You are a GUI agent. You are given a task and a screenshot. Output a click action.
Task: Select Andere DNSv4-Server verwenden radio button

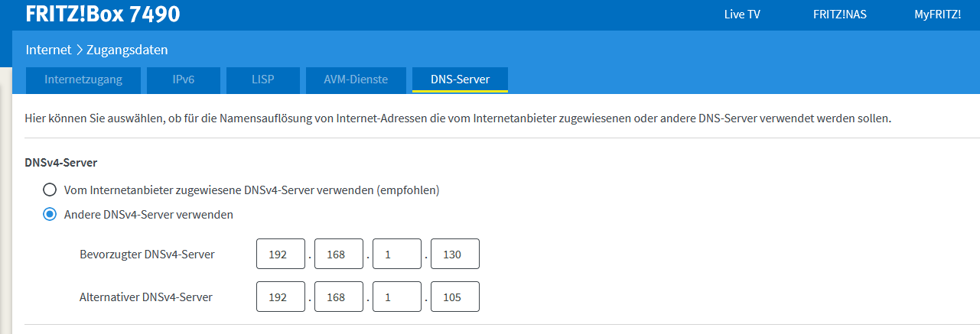[x=50, y=215]
